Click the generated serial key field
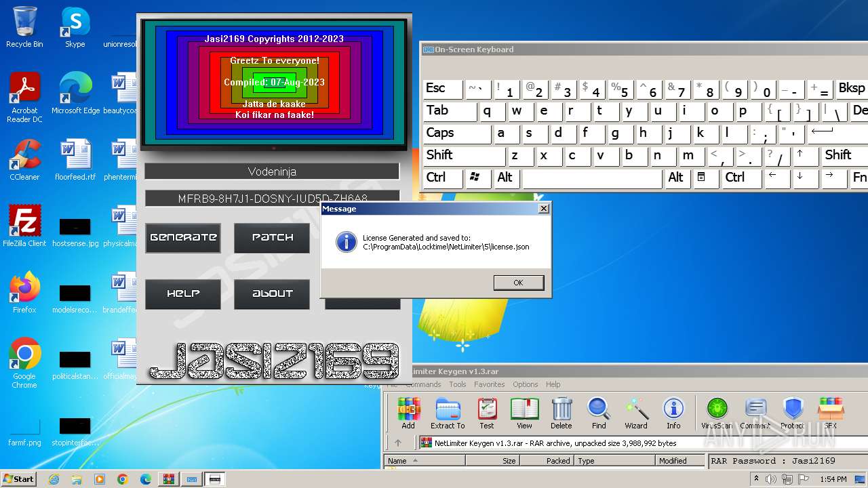Screen dimensions: 868x488 click(x=272, y=199)
